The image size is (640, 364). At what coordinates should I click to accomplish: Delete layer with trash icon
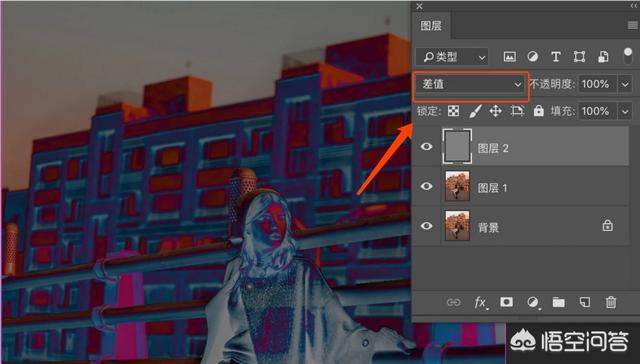(611, 302)
